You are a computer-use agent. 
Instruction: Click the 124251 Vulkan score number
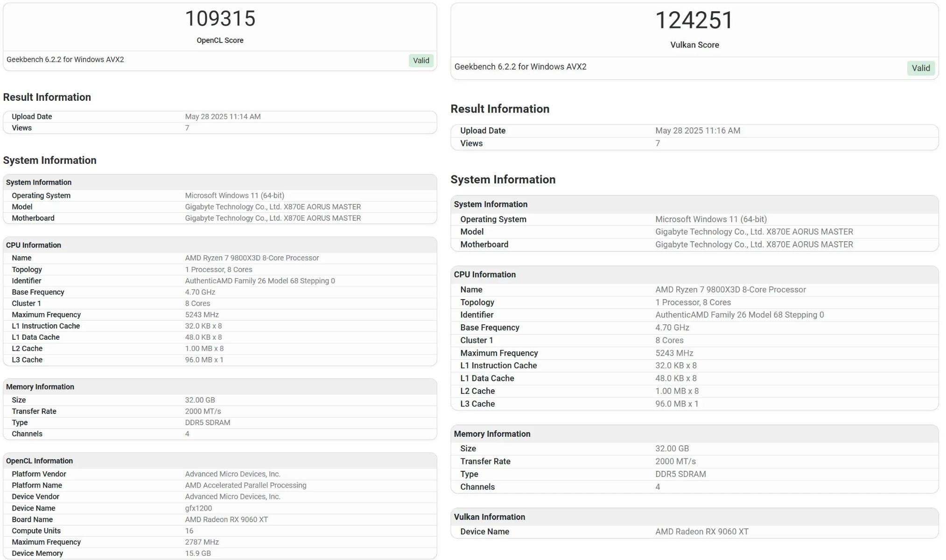[x=694, y=21]
